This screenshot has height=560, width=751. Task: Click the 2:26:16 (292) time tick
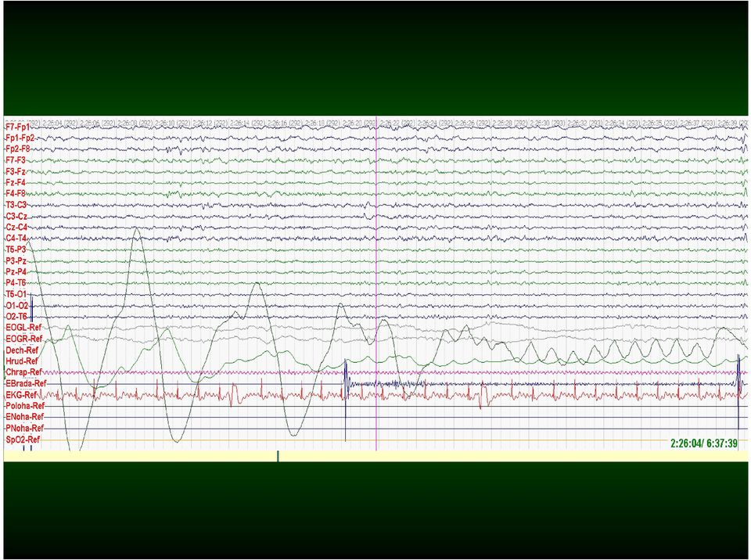[x=285, y=123]
